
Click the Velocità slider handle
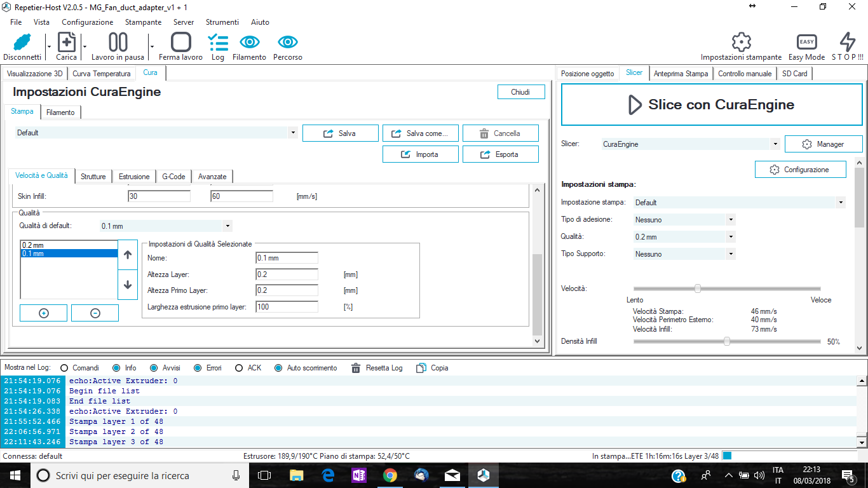click(697, 288)
